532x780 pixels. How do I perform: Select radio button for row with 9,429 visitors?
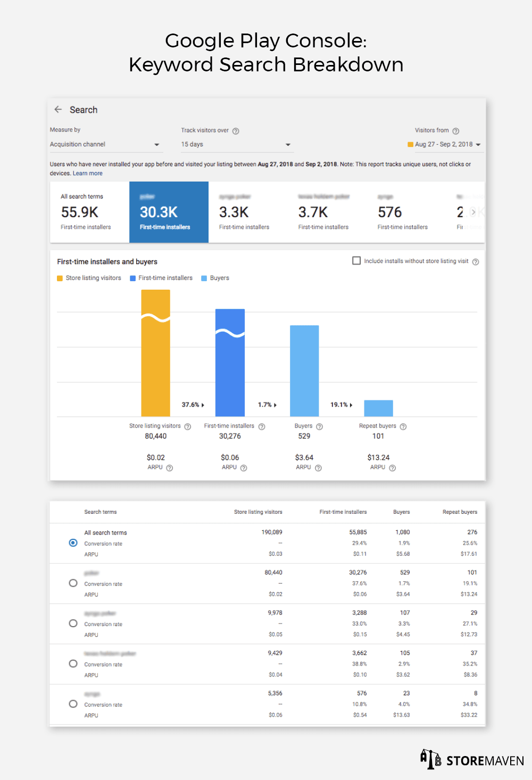73,663
